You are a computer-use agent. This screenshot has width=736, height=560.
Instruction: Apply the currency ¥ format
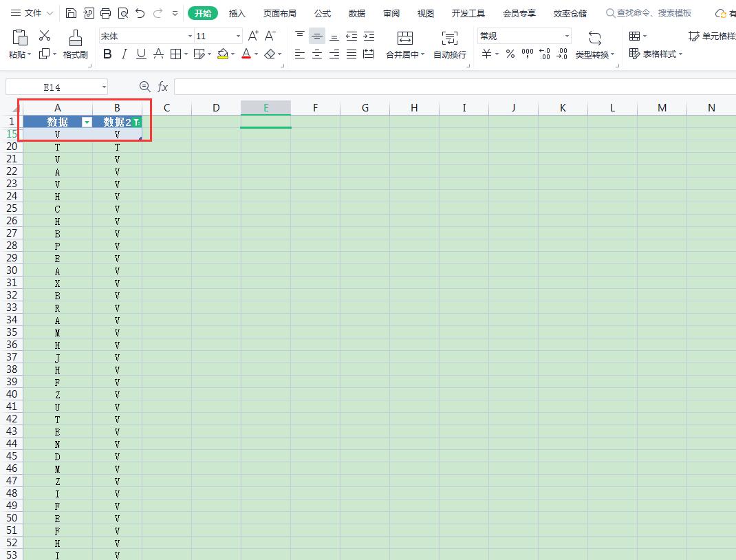tap(487, 54)
